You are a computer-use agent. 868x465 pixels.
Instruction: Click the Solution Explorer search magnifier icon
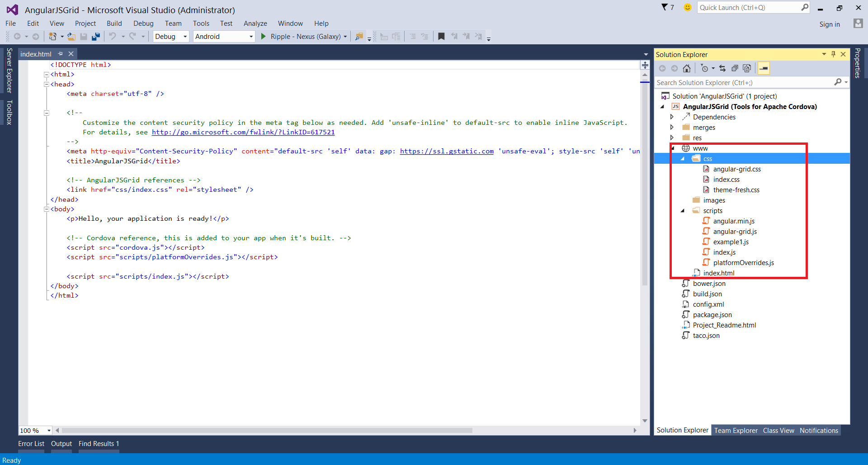838,82
